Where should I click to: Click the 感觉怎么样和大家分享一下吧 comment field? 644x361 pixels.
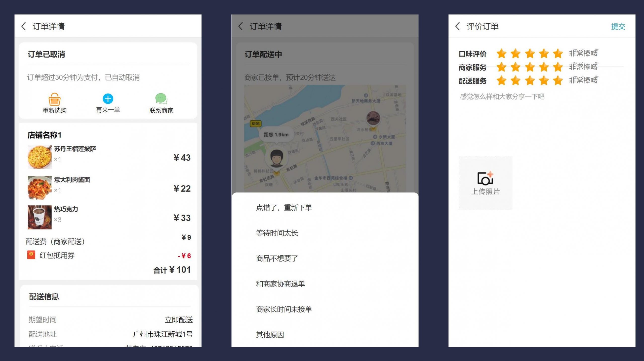point(502,97)
